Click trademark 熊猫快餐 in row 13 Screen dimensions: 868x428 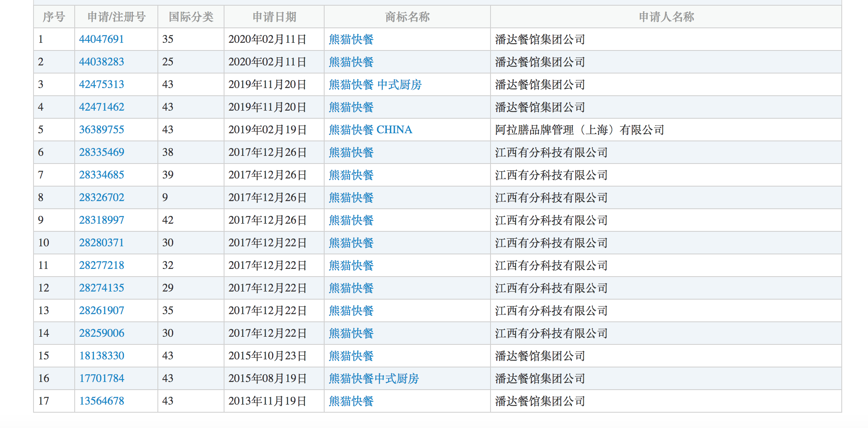[x=351, y=311]
